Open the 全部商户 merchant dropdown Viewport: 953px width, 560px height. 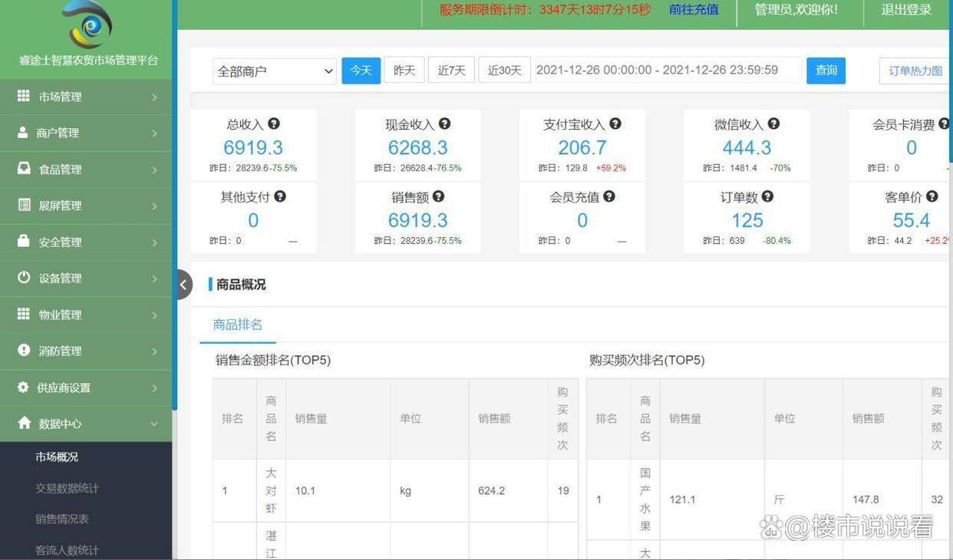coord(275,71)
